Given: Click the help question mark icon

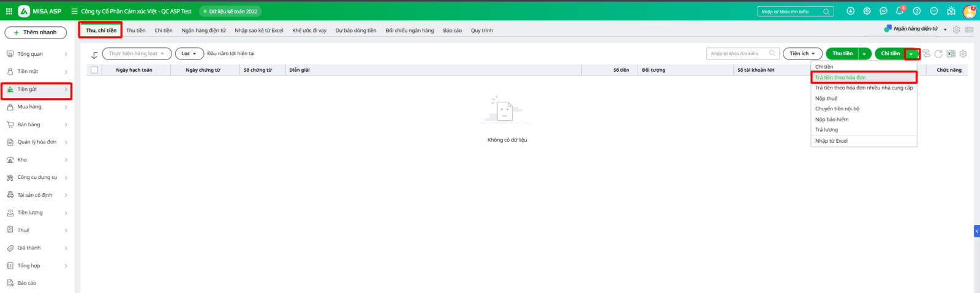Looking at the screenshot, I should [x=917, y=11].
